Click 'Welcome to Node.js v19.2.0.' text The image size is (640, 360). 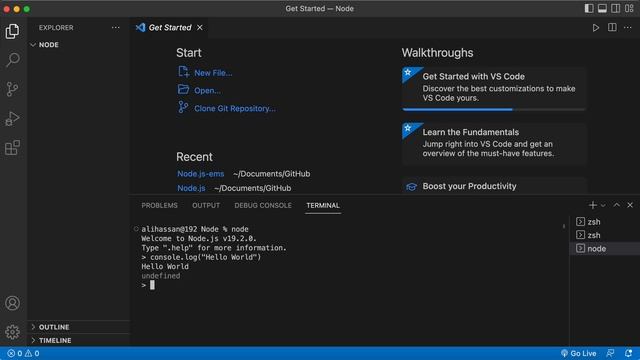click(199, 238)
